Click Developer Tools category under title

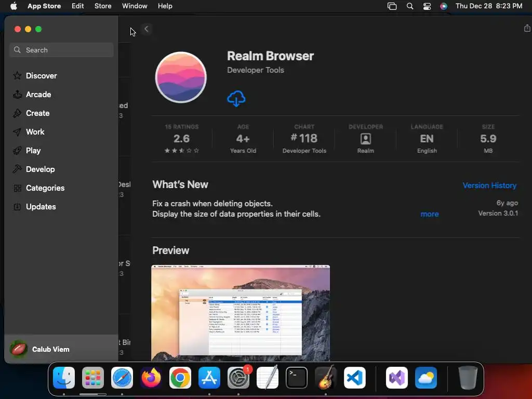256,70
